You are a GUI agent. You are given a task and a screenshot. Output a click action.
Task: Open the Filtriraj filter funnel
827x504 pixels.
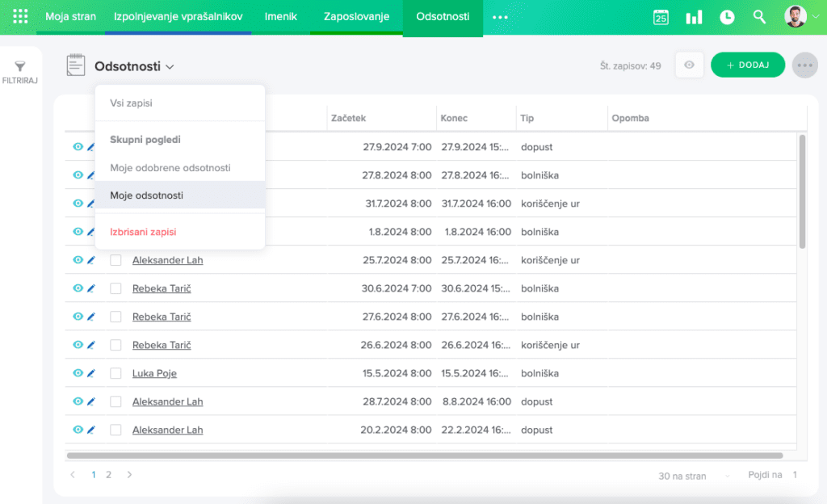20,72
